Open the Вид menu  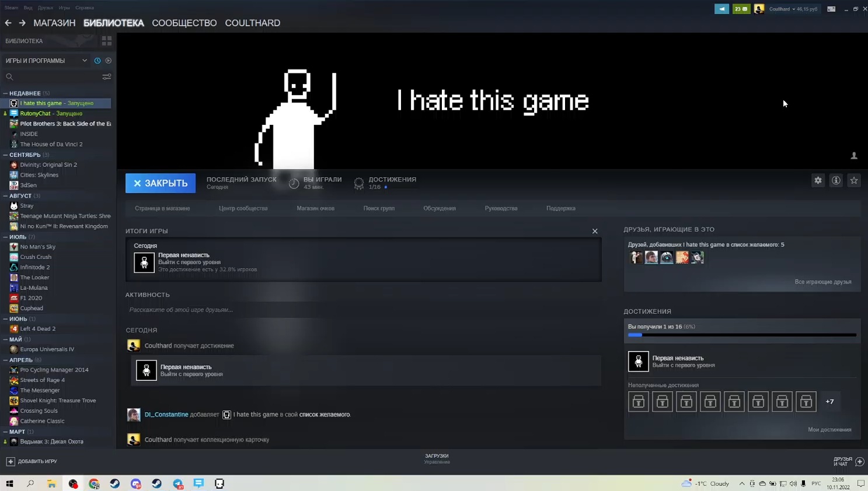coord(28,8)
